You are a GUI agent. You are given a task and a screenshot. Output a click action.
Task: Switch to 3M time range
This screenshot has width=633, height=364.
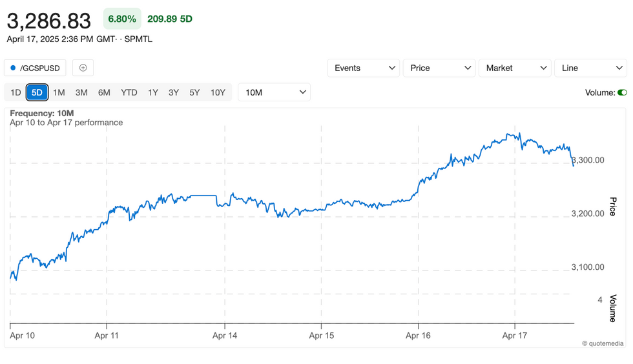[x=81, y=92]
